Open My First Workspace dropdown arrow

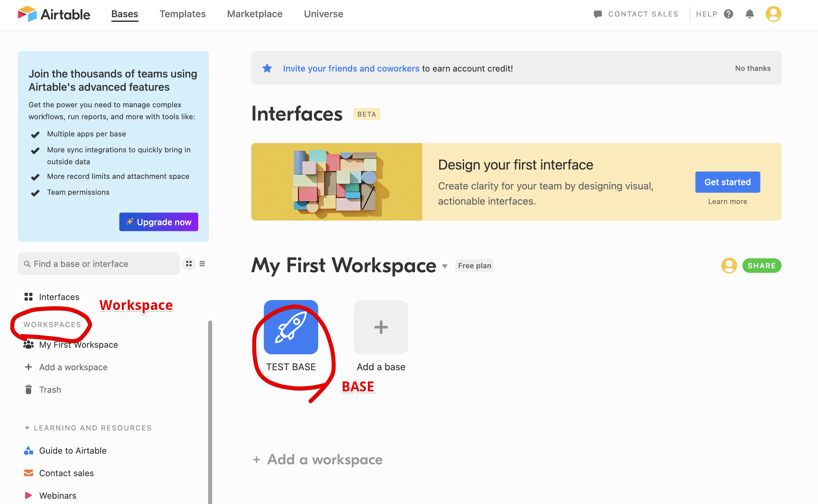[445, 266]
